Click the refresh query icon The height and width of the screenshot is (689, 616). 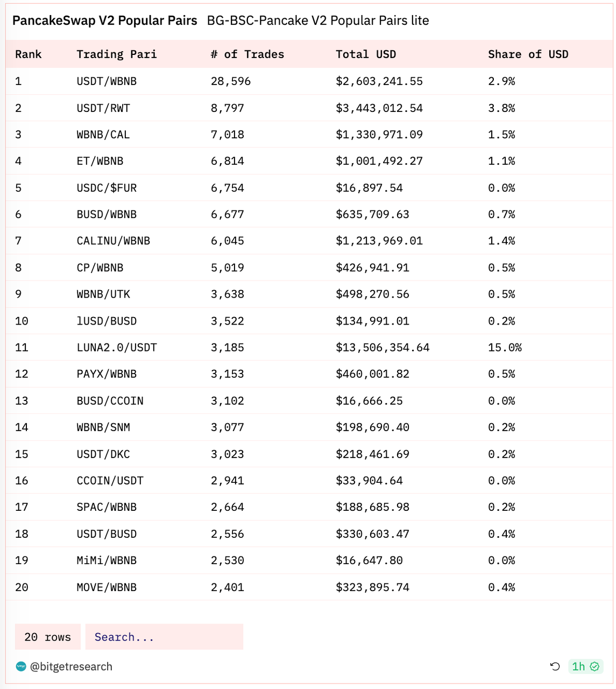[555, 666]
